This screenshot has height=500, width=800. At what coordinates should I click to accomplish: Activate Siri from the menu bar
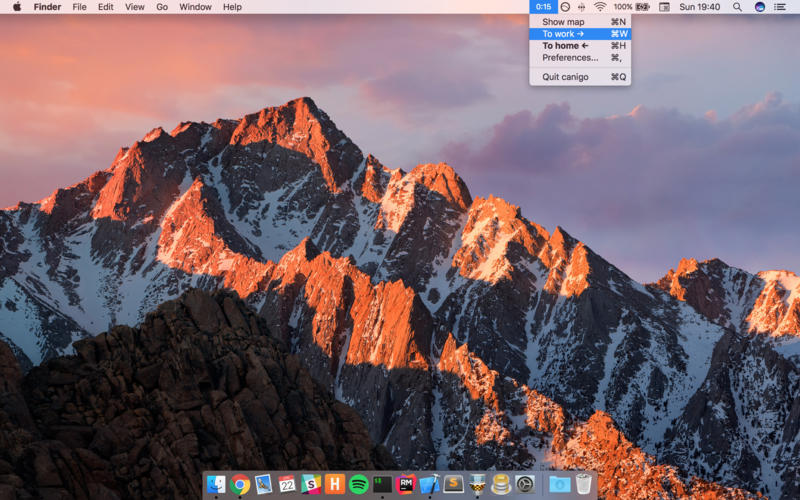(760, 7)
